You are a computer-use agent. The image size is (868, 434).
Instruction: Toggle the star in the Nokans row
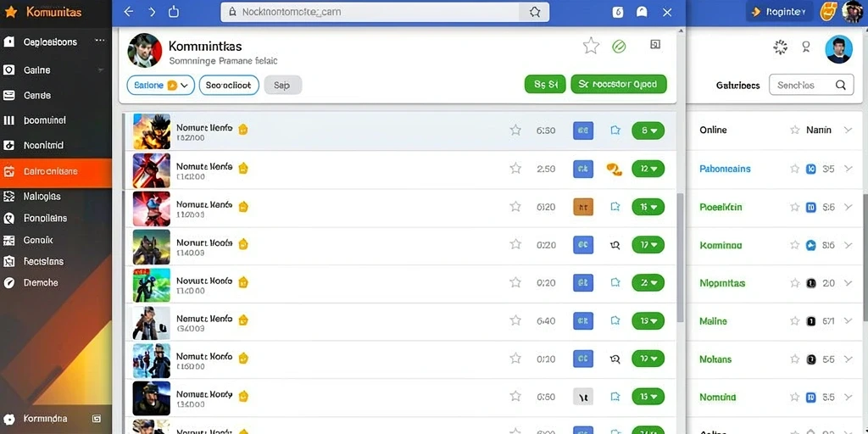tap(795, 359)
